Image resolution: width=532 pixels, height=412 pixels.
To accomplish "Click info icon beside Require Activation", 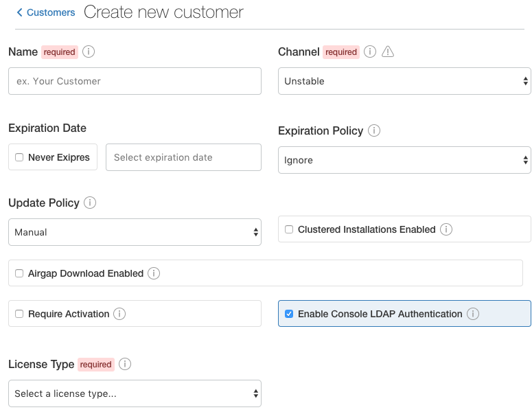I will click(x=119, y=314).
